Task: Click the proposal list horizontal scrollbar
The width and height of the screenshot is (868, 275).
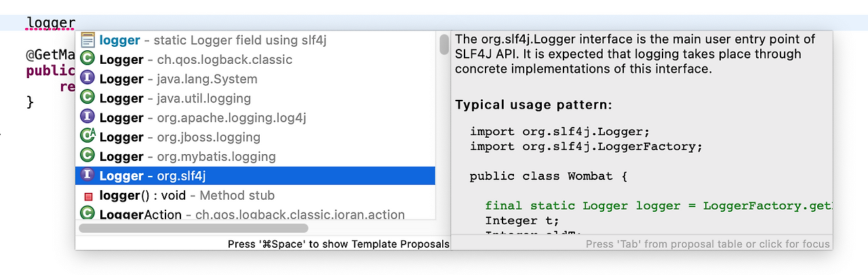Action: [193, 229]
